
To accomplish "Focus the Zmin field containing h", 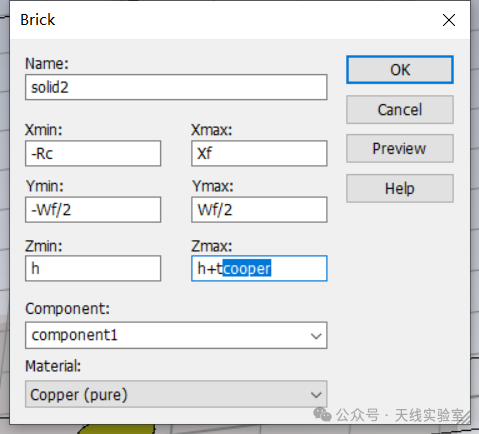I will (x=93, y=269).
